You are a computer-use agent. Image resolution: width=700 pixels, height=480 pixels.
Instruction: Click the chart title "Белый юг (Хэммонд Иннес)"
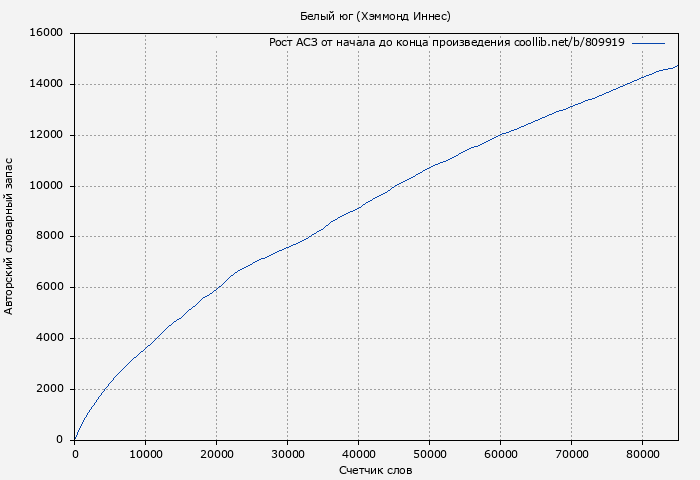click(x=375, y=16)
